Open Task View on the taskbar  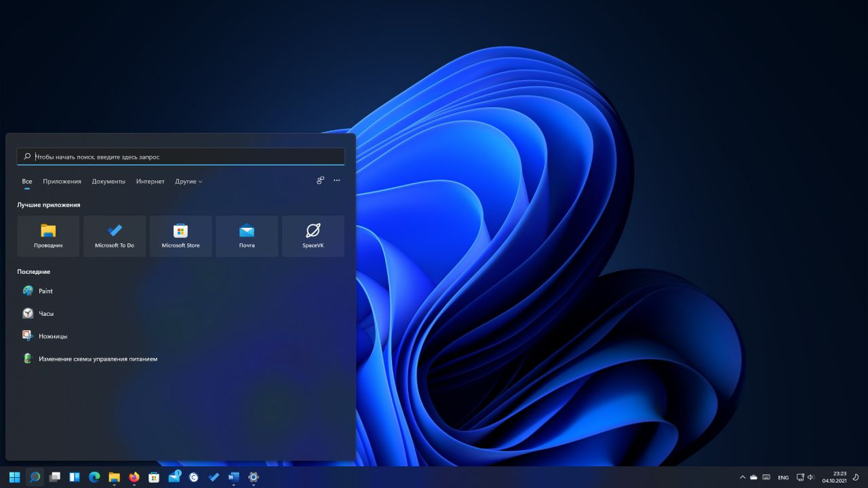click(55, 477)
